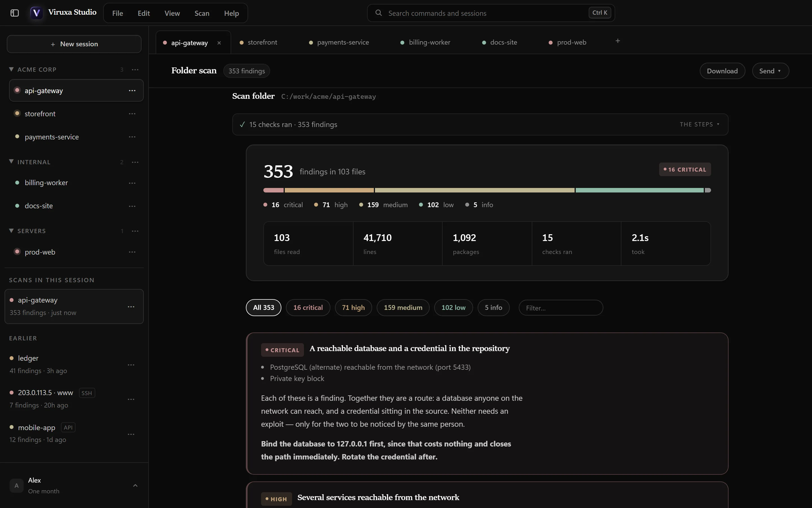Click the New session button
This screenshot has width=812, height=508.
(x=74, y=44)
